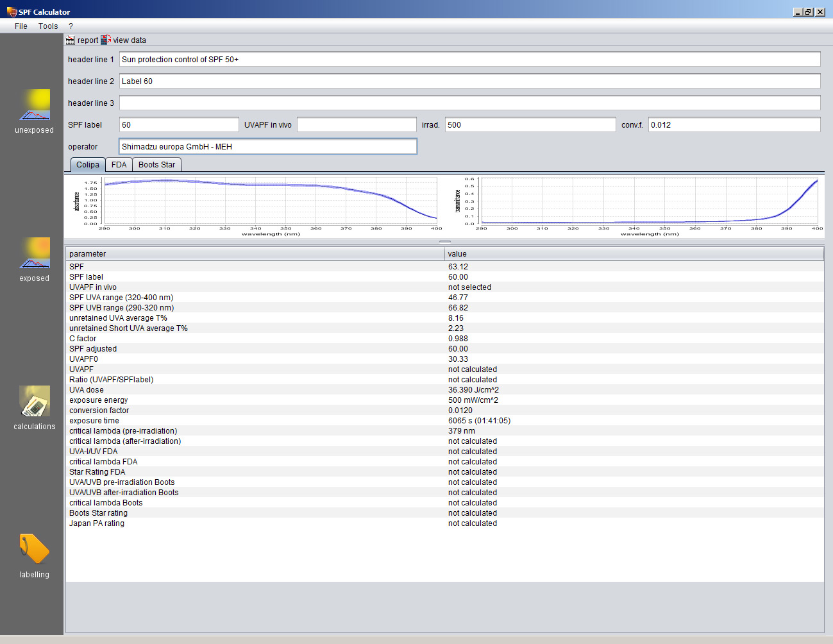Open the labelling section tag icon
833x644 pixels.
click(35, 549)
